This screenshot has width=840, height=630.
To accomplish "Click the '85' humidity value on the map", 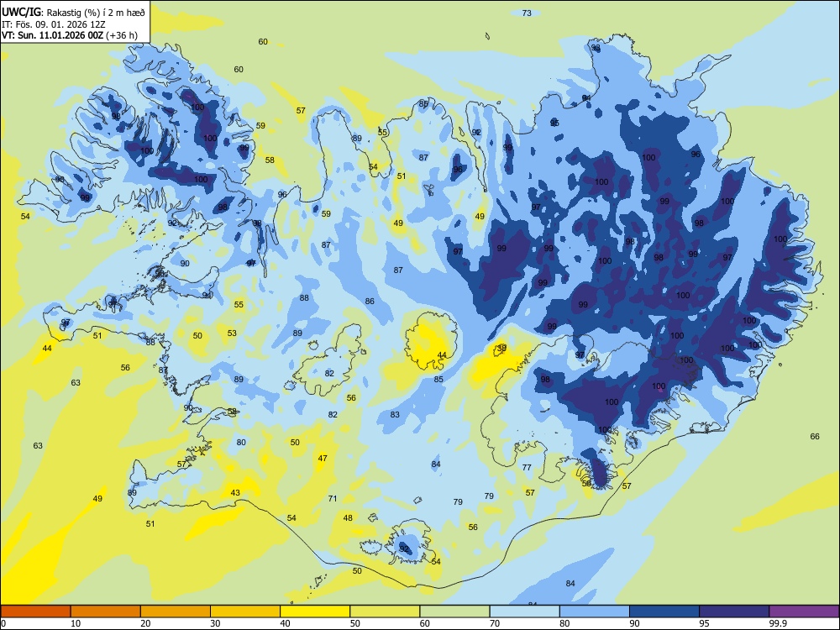I will (x=438, y=380).
